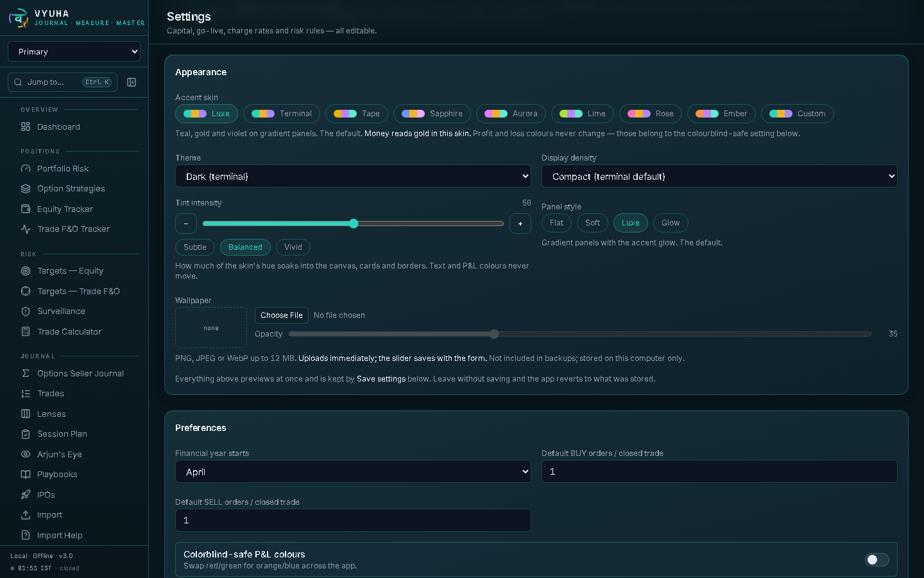Decrease tint intensity with minus button

click(186, 223)
